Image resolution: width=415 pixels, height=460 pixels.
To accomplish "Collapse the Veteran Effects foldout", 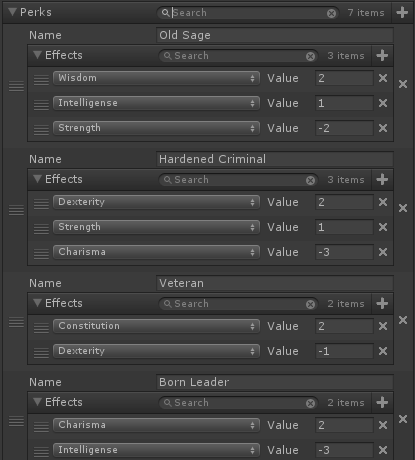I will click(x=38, y=303).
